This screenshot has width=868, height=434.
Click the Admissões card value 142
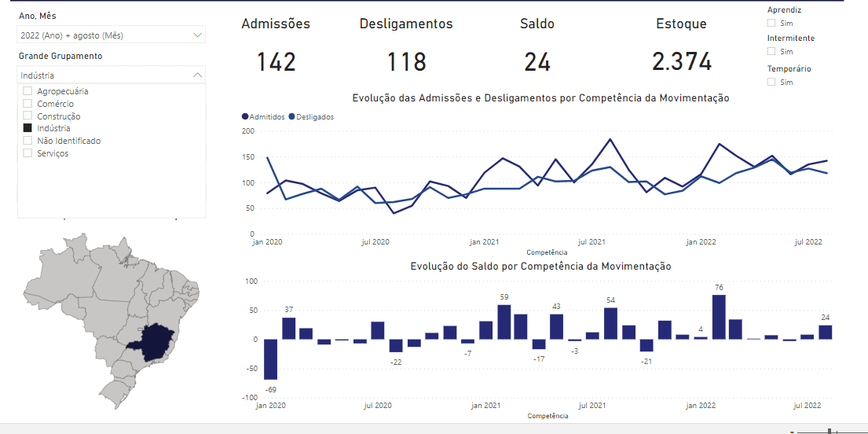pyautogui.click(x=277, y=61)
